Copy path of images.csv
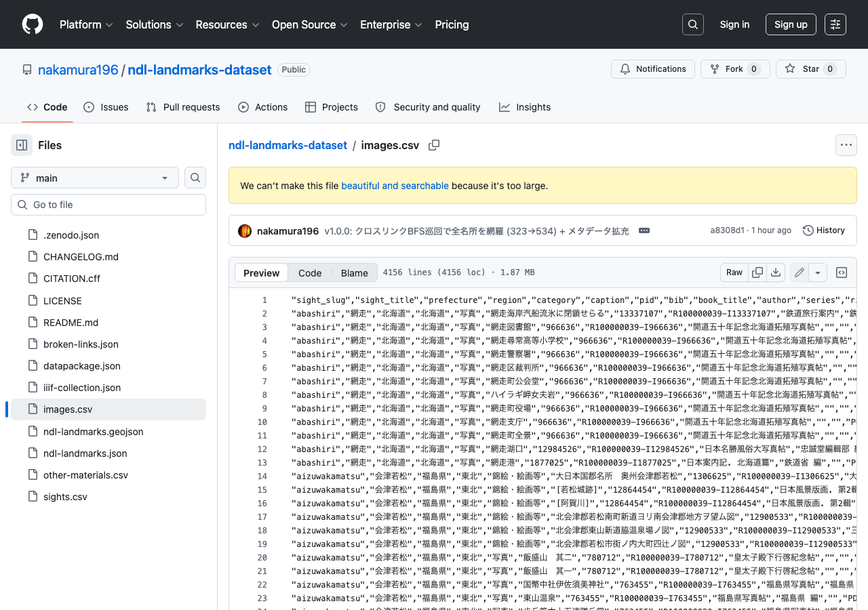 point(434,145)
